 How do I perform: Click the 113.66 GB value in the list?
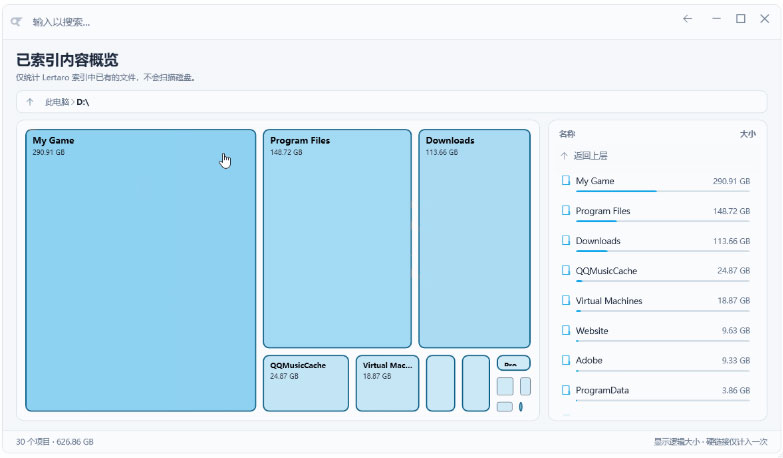[731, 241]
